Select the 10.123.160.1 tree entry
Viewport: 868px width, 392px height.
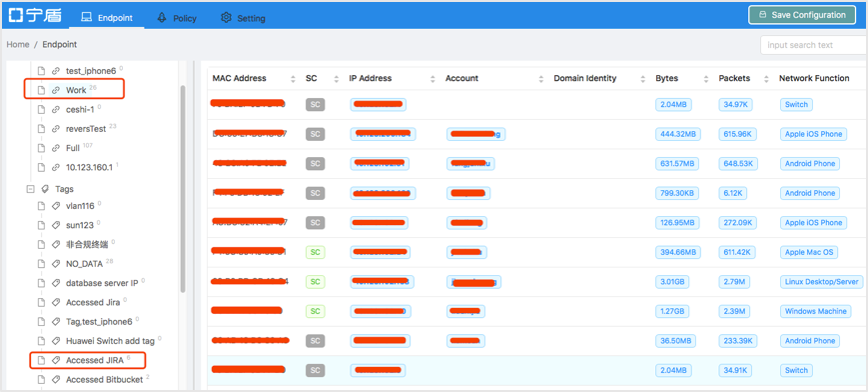click(89, 167)
